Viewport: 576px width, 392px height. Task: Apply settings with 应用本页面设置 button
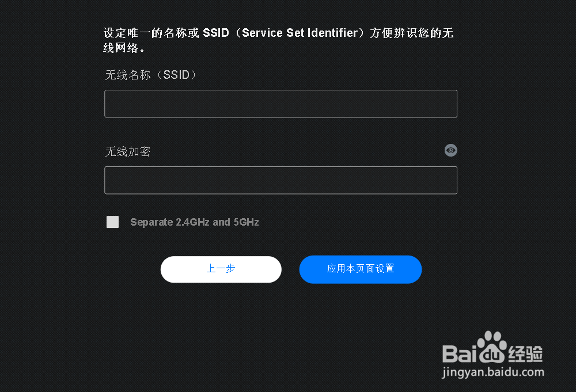click(361, 269)
